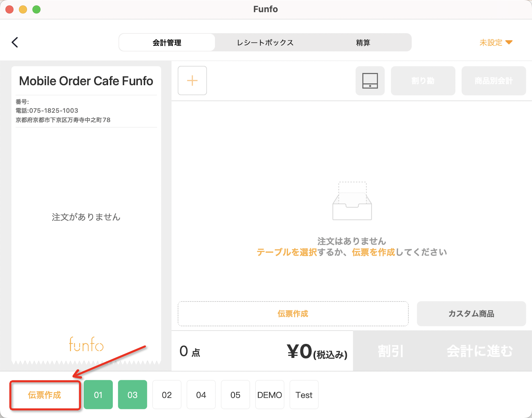The width and height of the screenshot is (532, 418).
Task: Select table 03
Action: click(133, 395)
